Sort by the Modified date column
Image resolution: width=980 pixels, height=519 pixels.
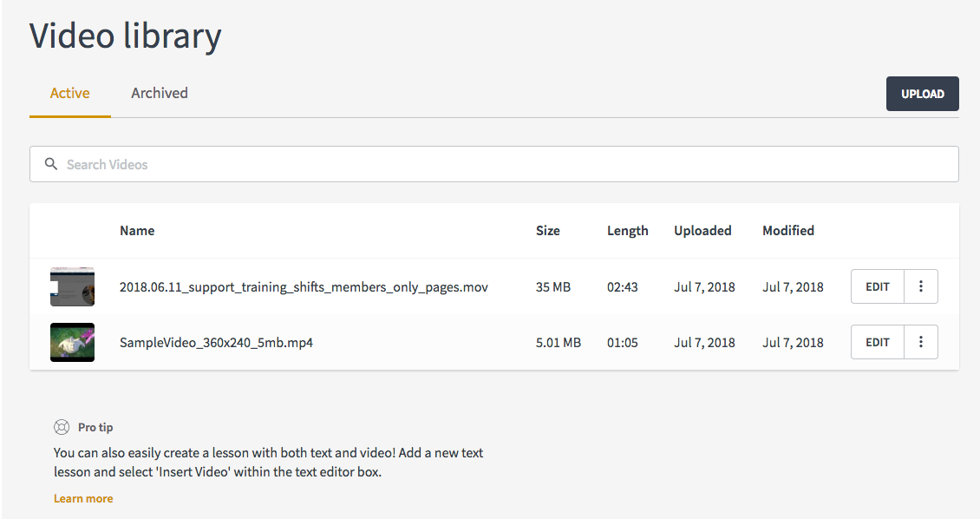(x=787, y=231)
